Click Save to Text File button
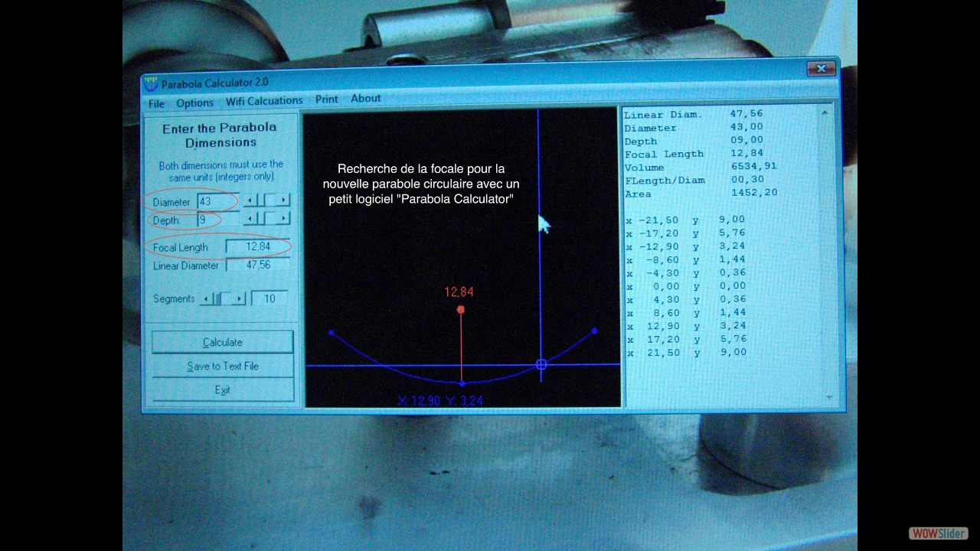Viewport: 980px width, 551px height. click(223, 367)
